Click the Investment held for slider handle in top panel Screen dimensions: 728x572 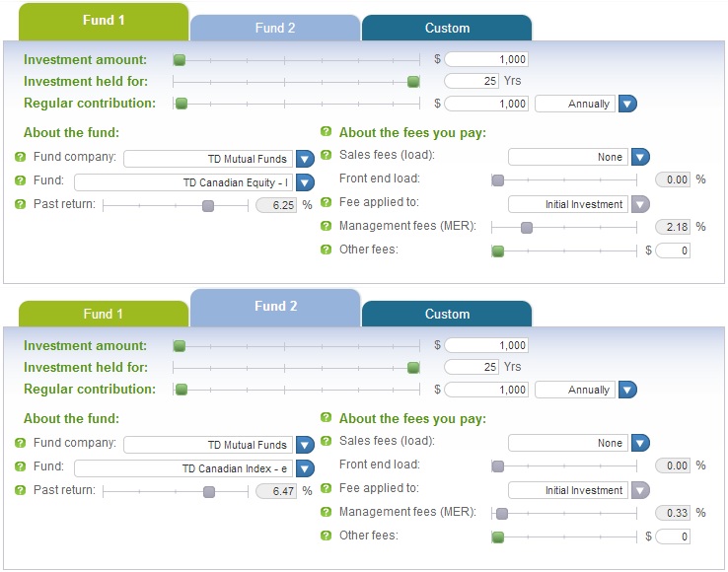tap(413, 82)
